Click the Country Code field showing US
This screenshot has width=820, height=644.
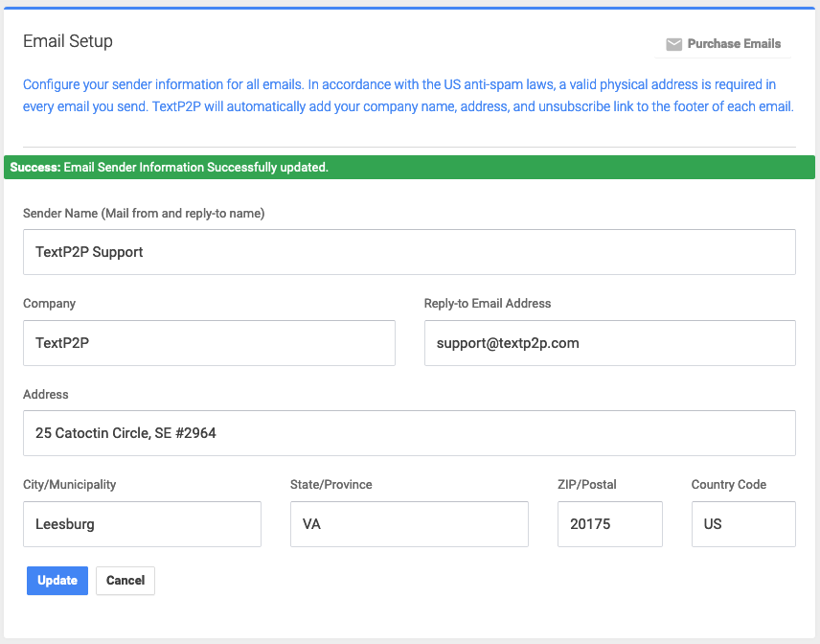(x=743, y=523)
